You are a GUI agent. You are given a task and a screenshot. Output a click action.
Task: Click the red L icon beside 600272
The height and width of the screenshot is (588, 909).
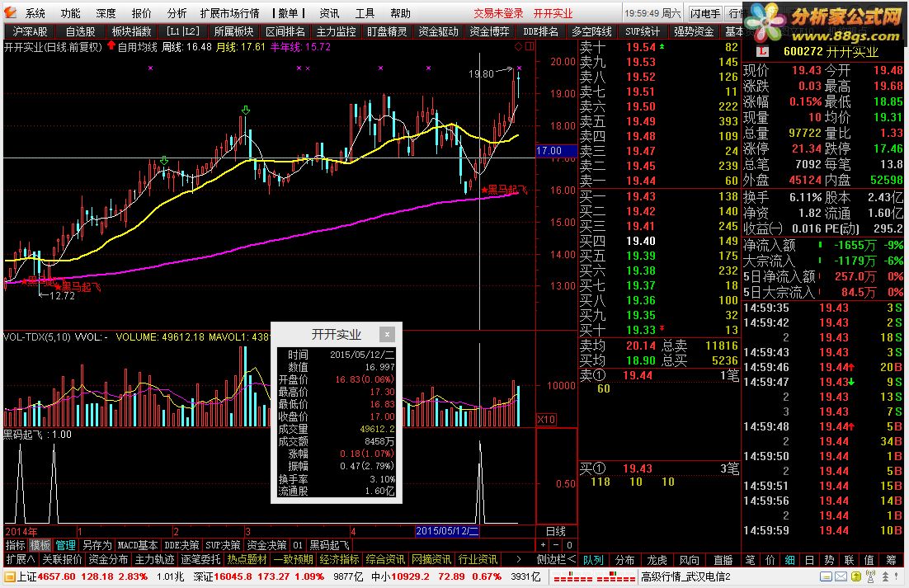coord(762,52)
